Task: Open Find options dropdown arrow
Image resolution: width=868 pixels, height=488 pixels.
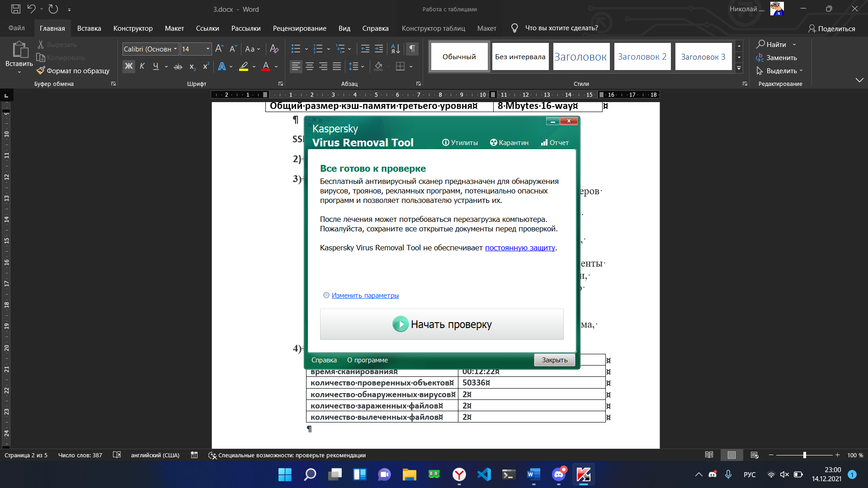Action: click(x=794, y=44)
